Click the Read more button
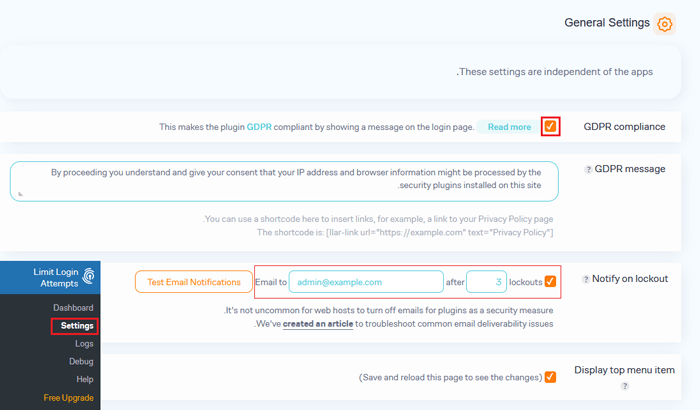Screen dimensions: 700x410 coord(507,127)
